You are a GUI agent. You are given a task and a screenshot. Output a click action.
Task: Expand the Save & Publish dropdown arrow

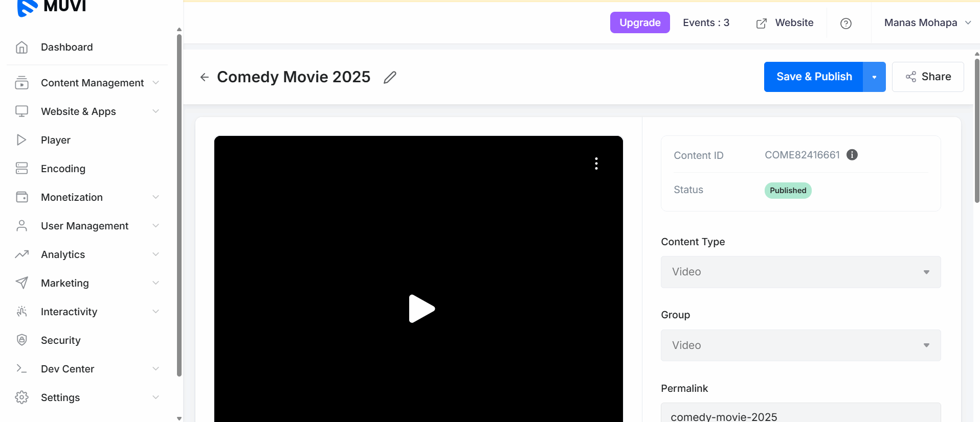coord(874,77)
